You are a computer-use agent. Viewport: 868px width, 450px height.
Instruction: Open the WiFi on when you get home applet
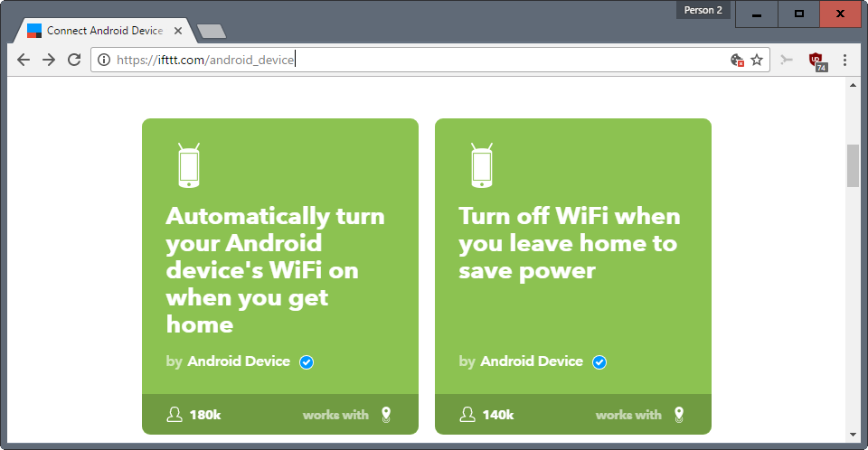(280, 277)
